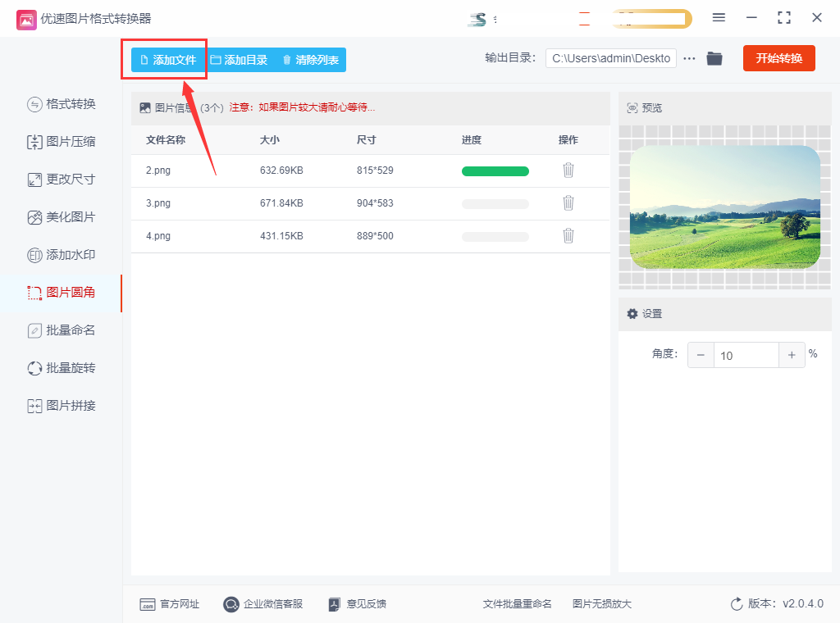
Task: Click the yellow membership badge in title bar
Action: click(651, 20)
